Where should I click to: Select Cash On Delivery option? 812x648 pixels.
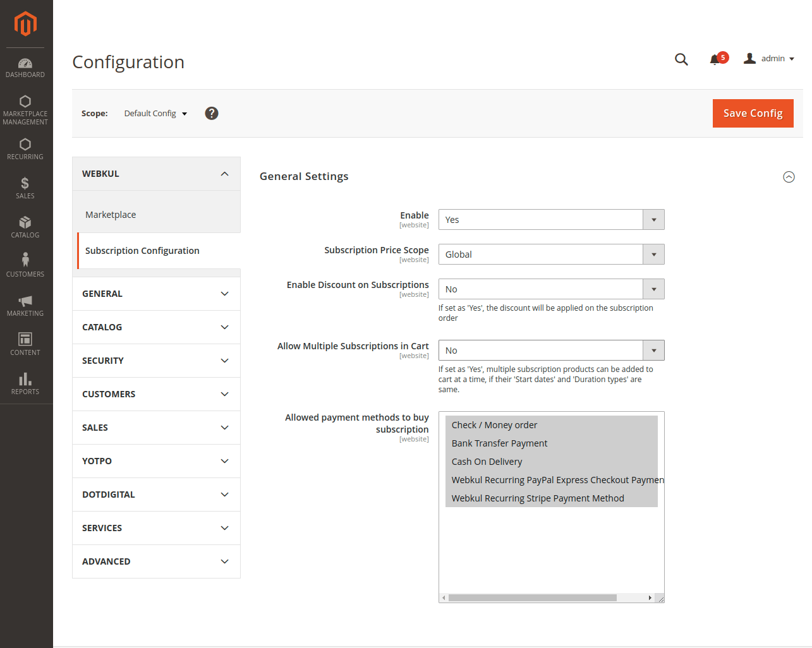[552, 462]
